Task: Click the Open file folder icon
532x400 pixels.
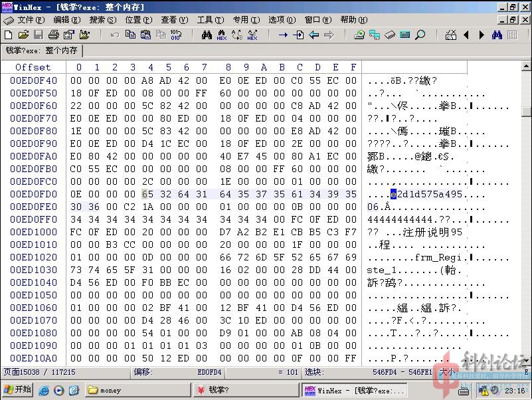Action: (23, 35)
